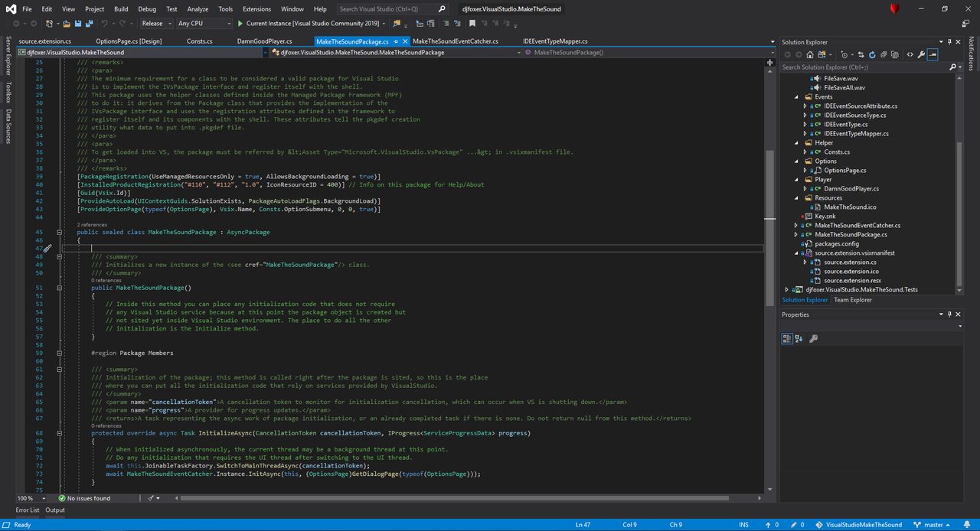Click the Search Solution Explorer input field
The width and height of the screenshot is (980, 531).
[863, 67]
